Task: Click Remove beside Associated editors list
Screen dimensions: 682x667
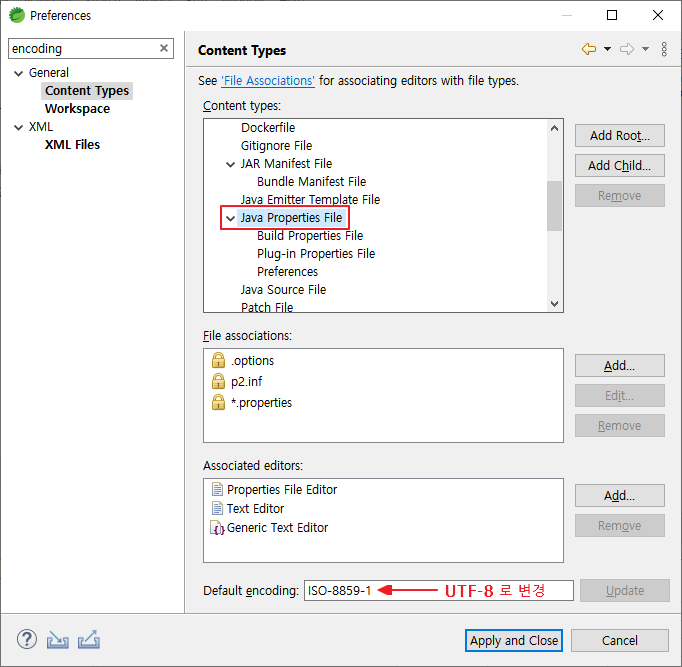Action: click(x=619, y=526)
